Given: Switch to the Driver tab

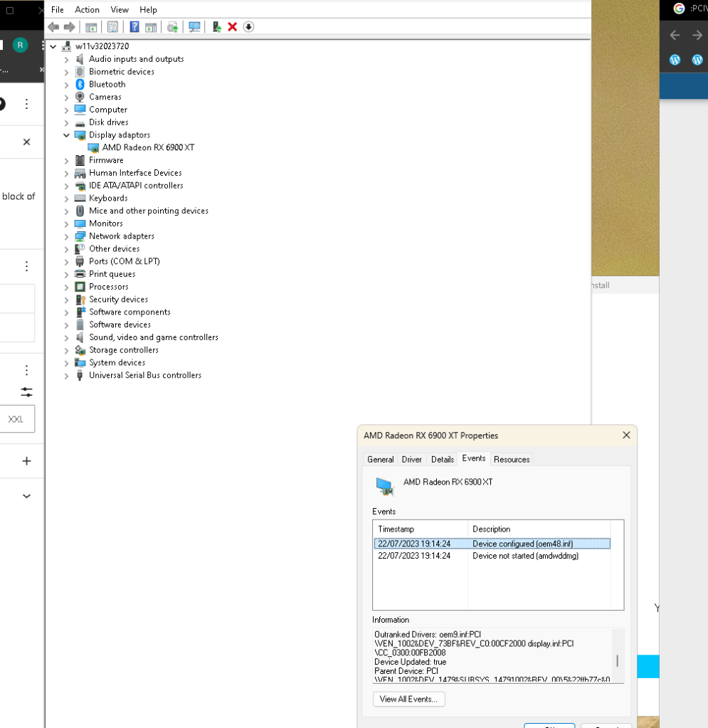Looking at the screenshot, I should coord(411,459).
